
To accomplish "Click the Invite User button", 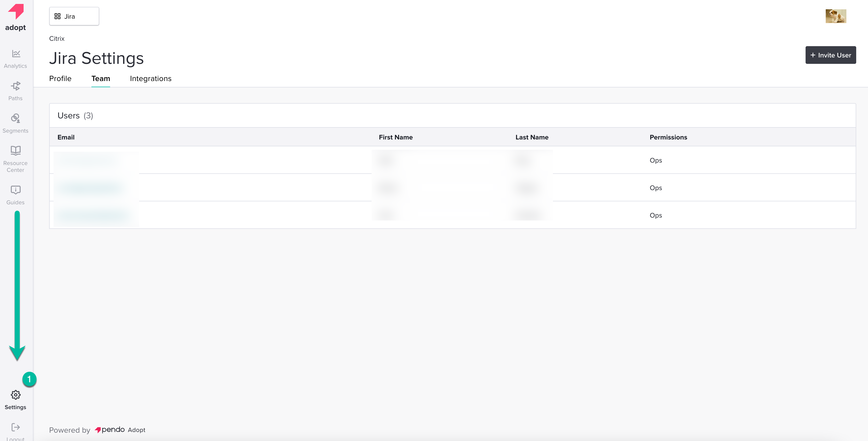I will (831, 55).
